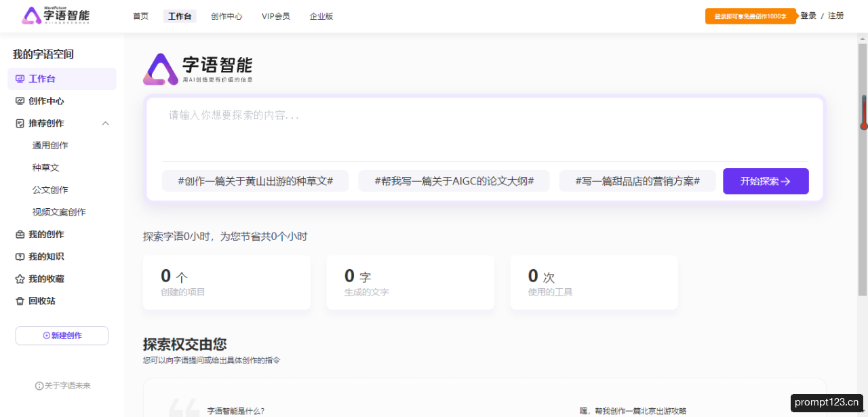This screenshot has height=417, width=868.
Task: Click the orange 登录即可享免费创作1000字 banner
Action: [x=751, y=16]
